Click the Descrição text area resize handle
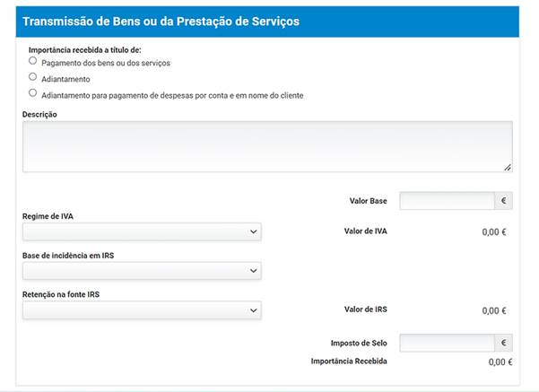 tap(508, 167)
